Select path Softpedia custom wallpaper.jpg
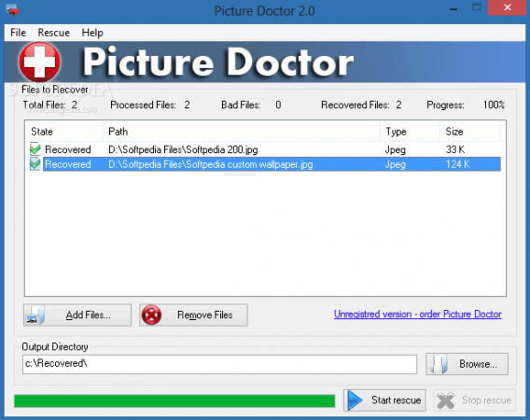This screenshot has height=420, width=530. pos(210,164)
